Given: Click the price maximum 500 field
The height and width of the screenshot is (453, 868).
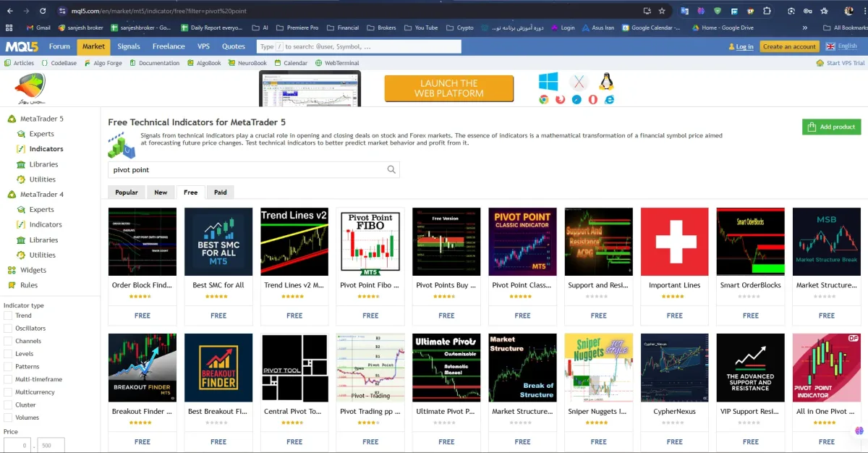Looking at the screenshot, I should 51,446.
